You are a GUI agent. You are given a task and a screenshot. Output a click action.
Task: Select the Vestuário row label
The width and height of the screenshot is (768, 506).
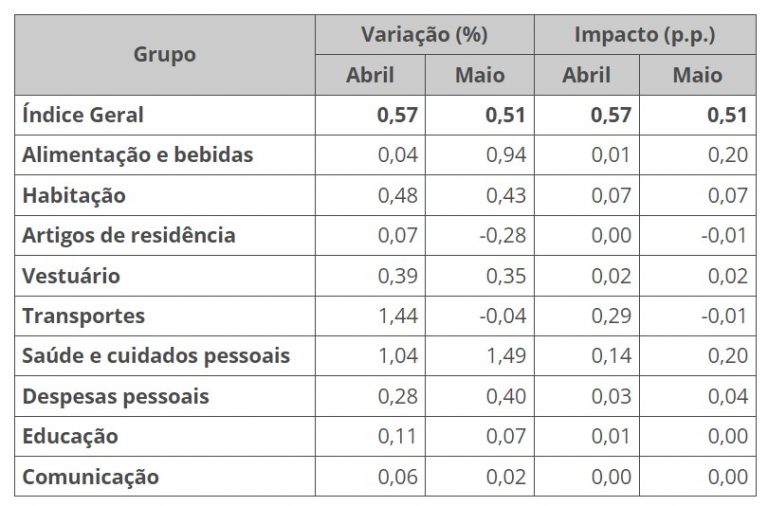coord(71,276)
